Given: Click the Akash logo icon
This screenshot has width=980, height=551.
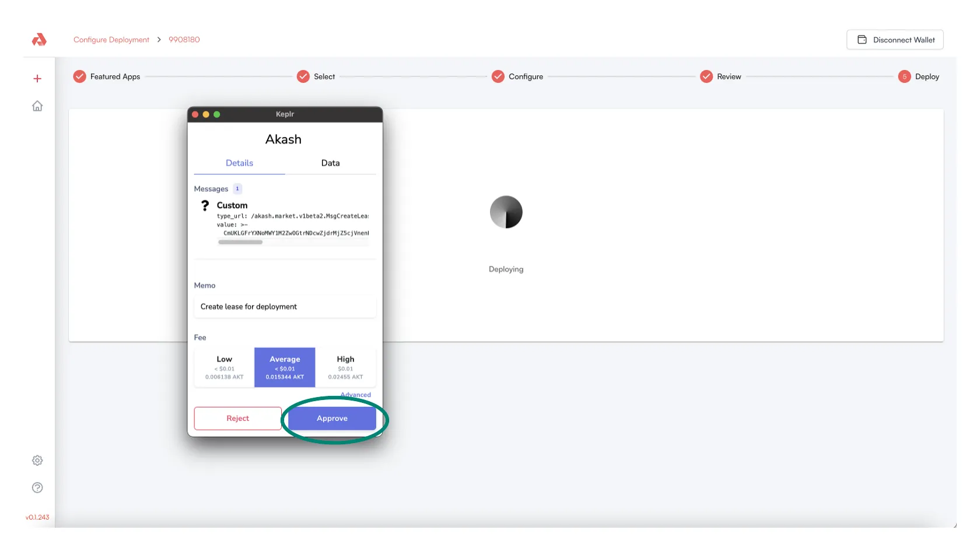Looking at the screenshot, I should click(39, 40).
